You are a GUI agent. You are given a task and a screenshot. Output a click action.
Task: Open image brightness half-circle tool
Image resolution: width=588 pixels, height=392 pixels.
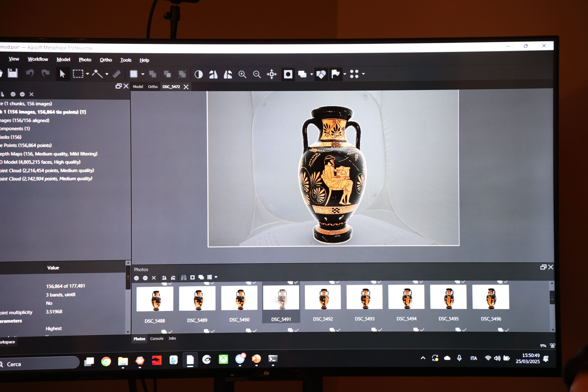[x=198, y=74]
